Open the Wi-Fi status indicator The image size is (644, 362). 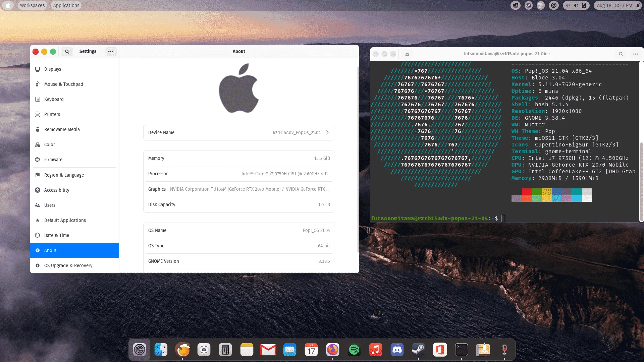(x=568, y=5)
